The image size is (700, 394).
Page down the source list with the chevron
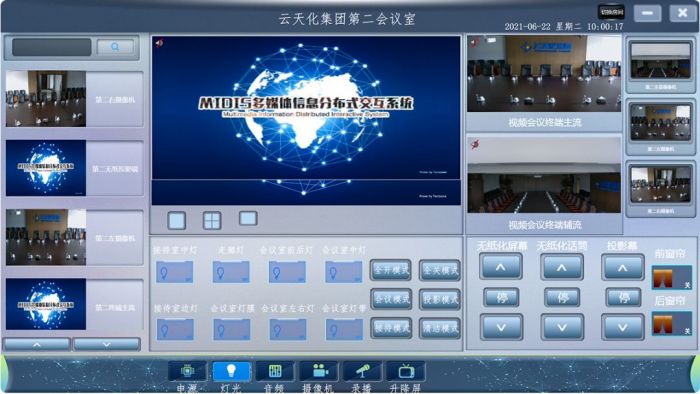[x=107, y=344]
